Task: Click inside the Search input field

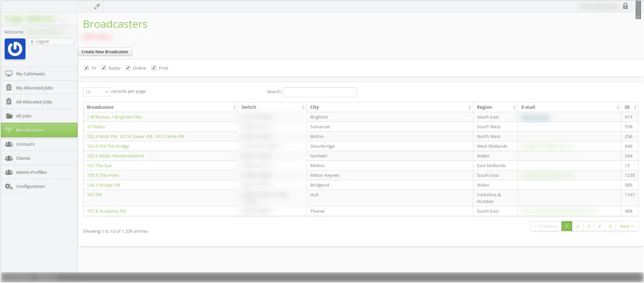Action: 319,92
